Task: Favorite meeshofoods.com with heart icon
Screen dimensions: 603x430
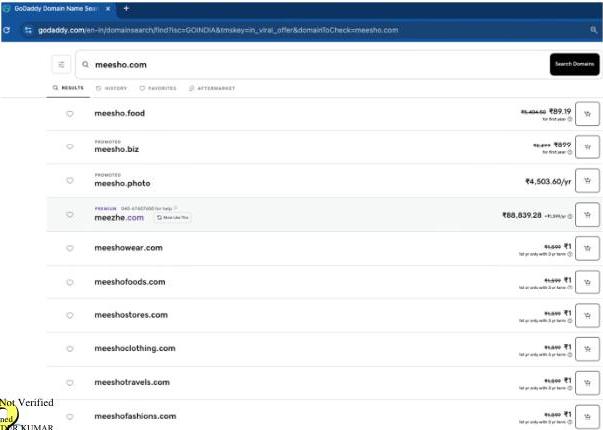Action: 70,282
